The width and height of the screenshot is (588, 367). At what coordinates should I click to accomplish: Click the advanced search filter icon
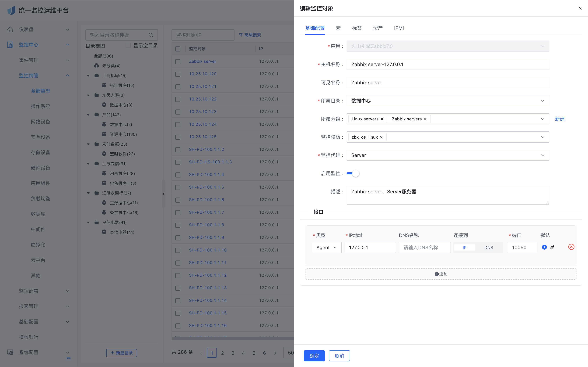[x=241, y=35]
